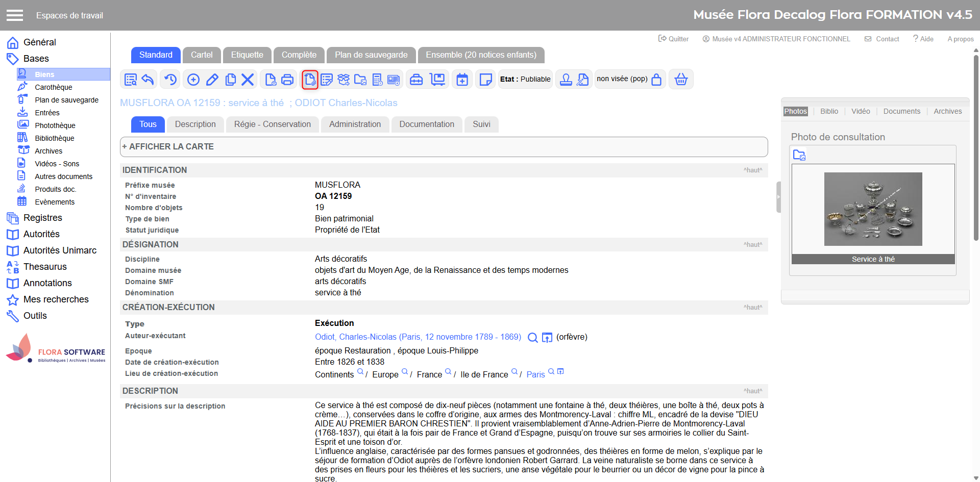
Task: Click the Quitter link
Action: coord(673,39)
